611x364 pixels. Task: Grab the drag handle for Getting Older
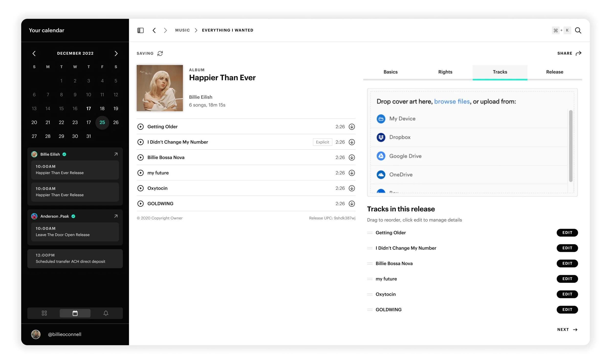(x=370, y=233)
